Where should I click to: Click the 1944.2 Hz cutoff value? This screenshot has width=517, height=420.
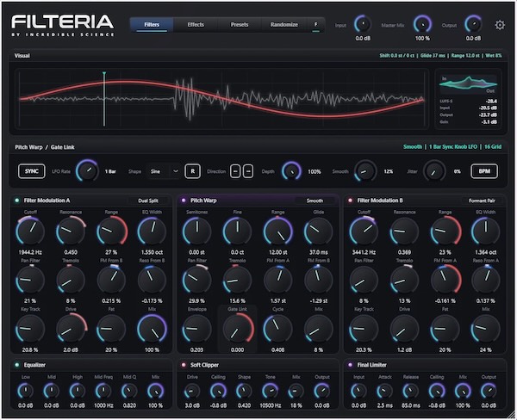point(30,252)
